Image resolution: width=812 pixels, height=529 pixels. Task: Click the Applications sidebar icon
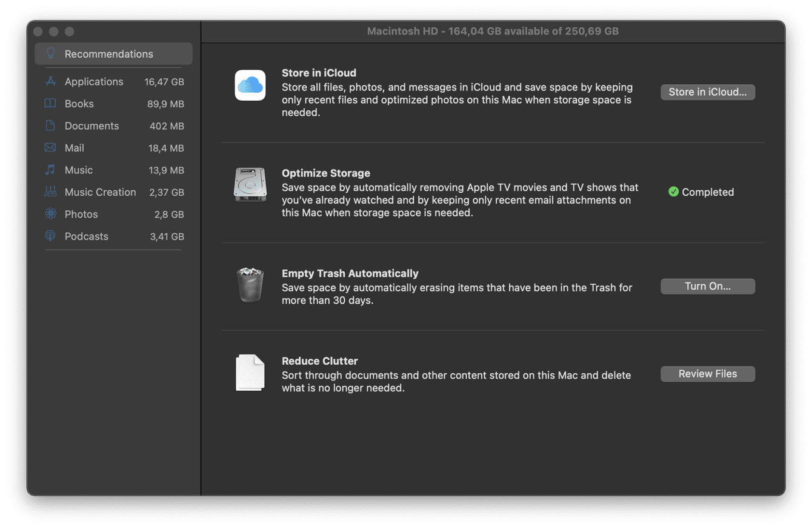point(51,82)
